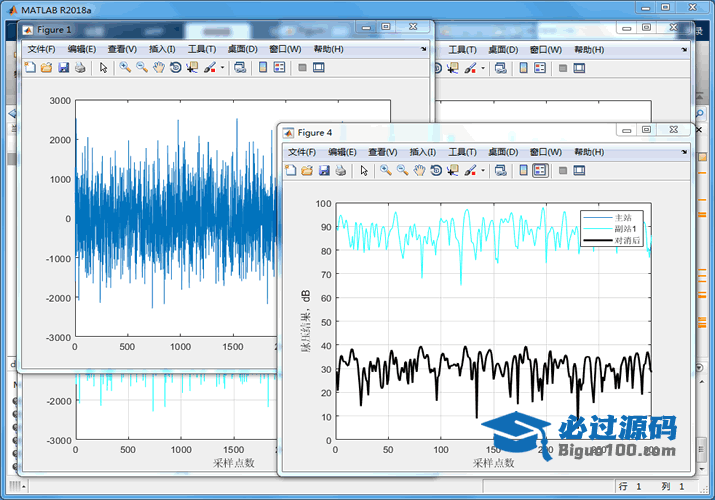The height and width of the screenshot is (500, 715).
Task: Click Print icon in Figure 1 toolbar
Action: click(x=80, y=68)
